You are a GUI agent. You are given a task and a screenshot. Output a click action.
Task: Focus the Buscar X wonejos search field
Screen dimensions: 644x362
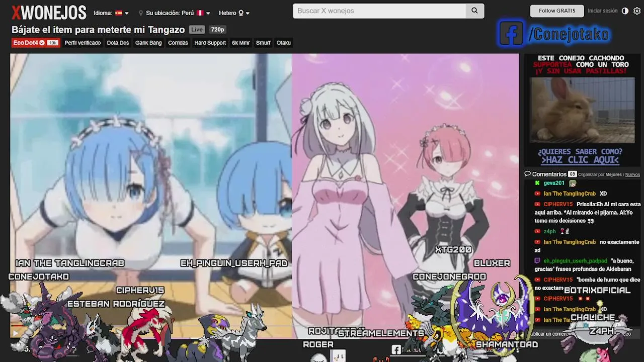tap(379, 11)
